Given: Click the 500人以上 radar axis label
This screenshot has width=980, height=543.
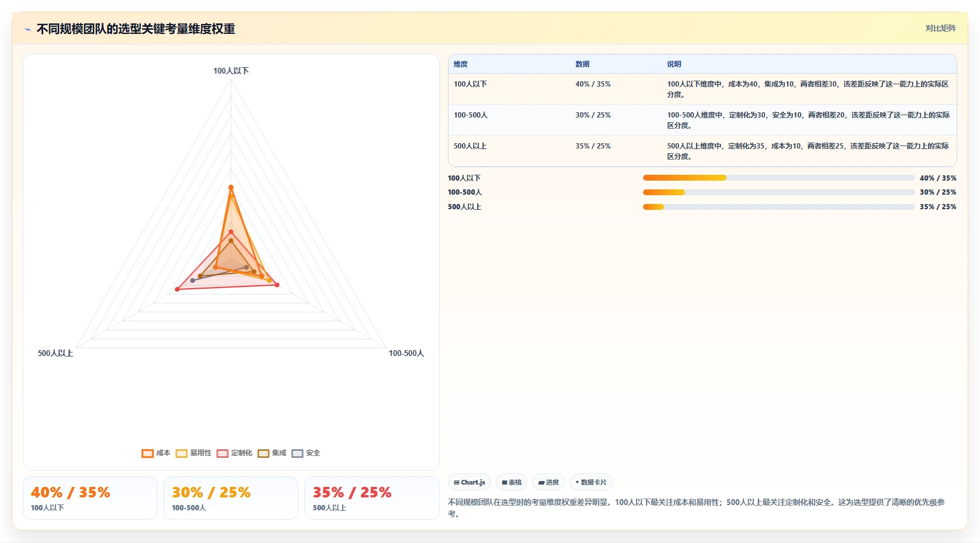Looking at the screenshot, I should [55, 353].
